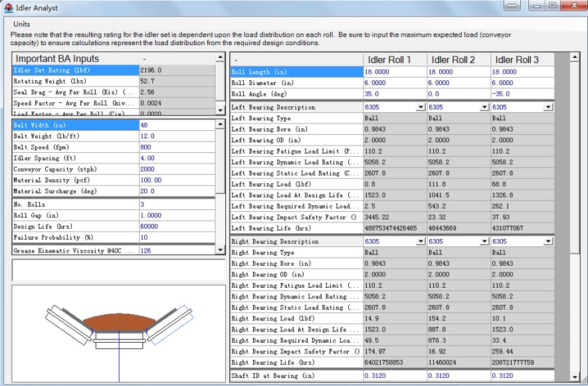Open Left Bearing Description dropdown for Idler Roll 3
The height and width of the screenshot is (386, 588).
point(548,107)
